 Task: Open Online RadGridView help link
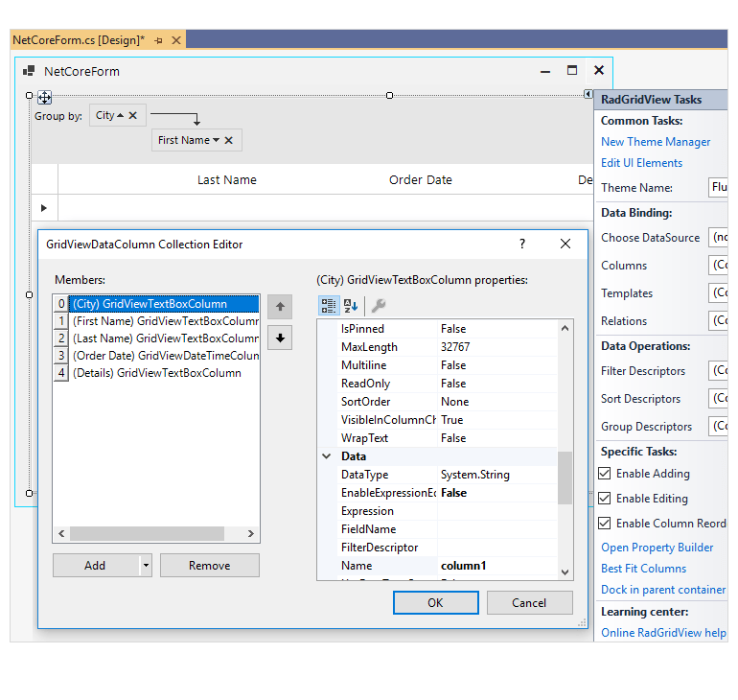663,633
